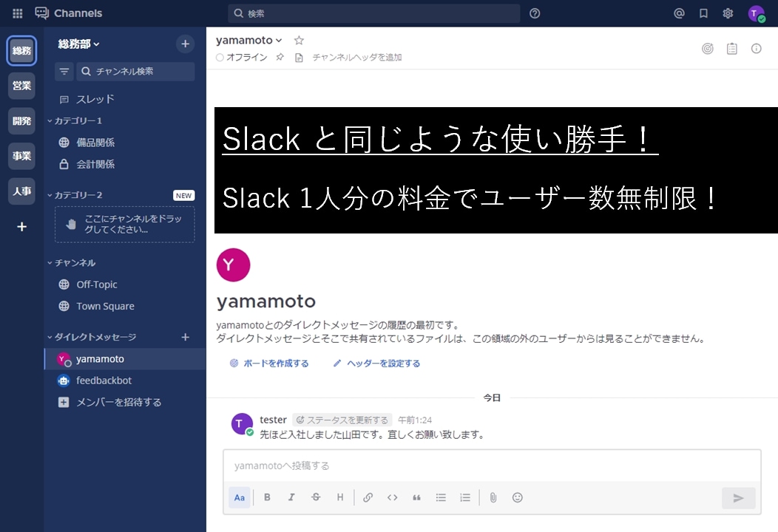Toggle the Aa formatting bar

[x=239, y=497]
